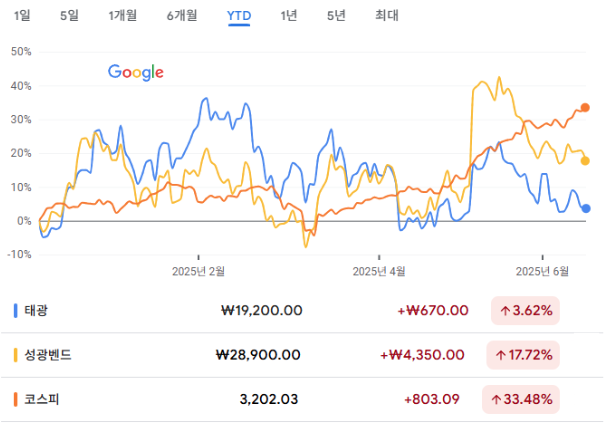Image resolution: width=615 pixels, height=429 pixels.
Task: Switch to the 5일 range tab
Action: coord(69,16)
